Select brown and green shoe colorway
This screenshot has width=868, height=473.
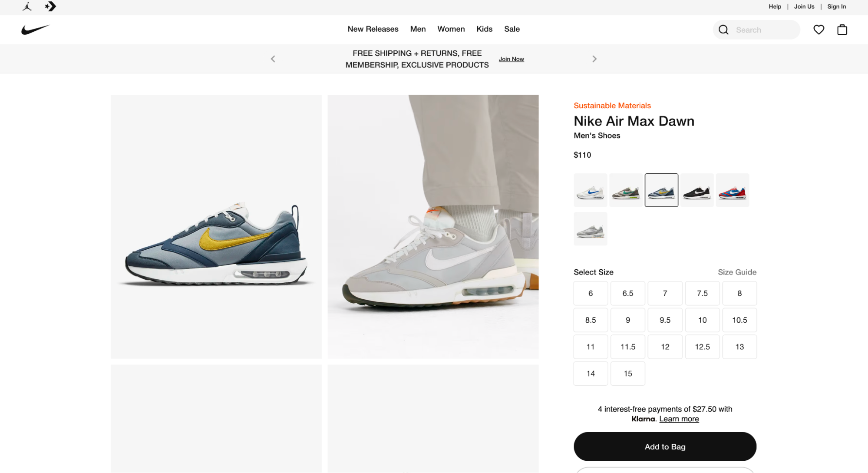point(626,190)
